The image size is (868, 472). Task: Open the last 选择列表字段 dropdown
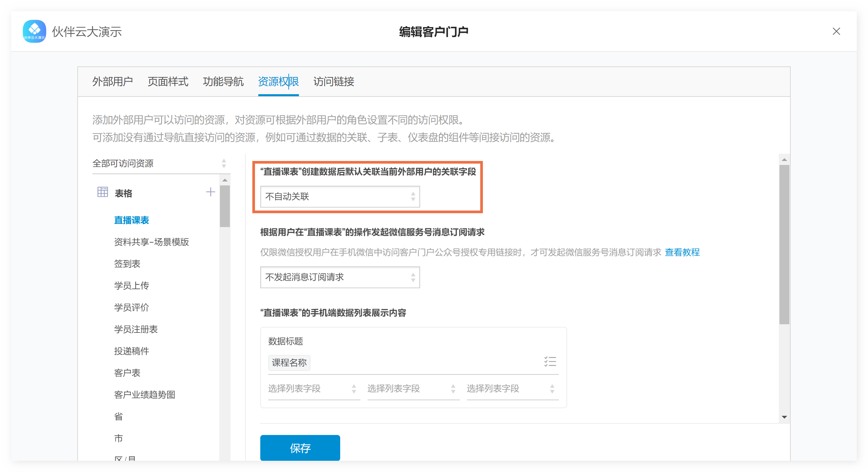512,389
